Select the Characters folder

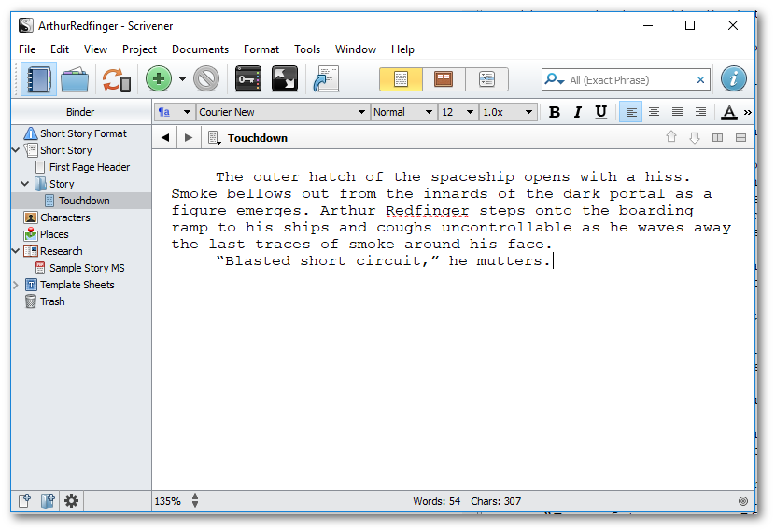click(65, 217)
